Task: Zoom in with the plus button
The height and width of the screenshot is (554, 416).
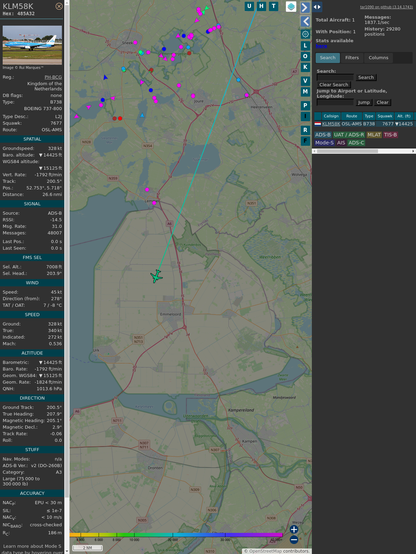Action: [294, 529]
